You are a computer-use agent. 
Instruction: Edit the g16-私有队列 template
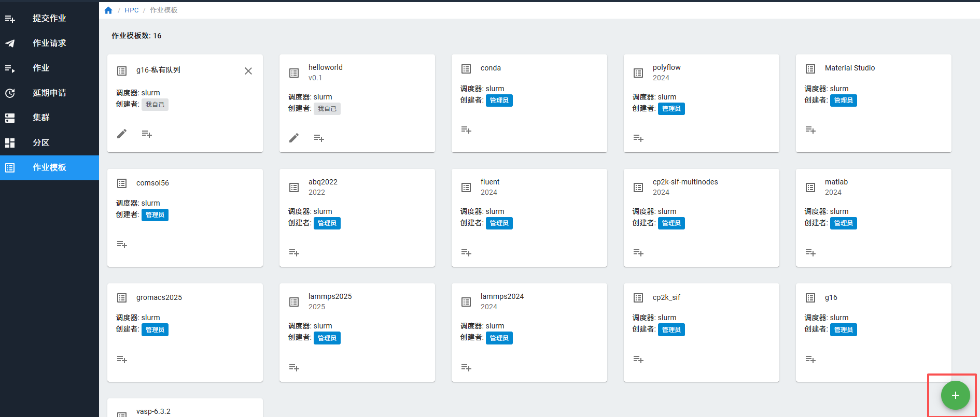click(122, 134)
